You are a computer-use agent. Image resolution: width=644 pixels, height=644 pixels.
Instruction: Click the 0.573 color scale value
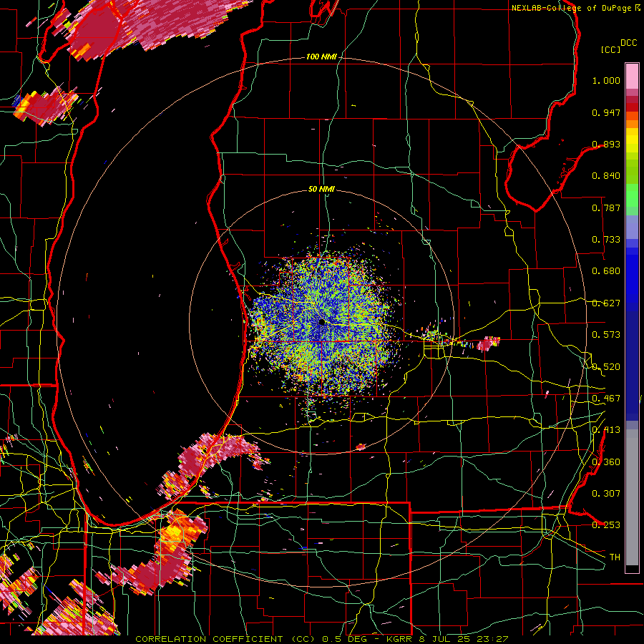(x=606, y=335)
